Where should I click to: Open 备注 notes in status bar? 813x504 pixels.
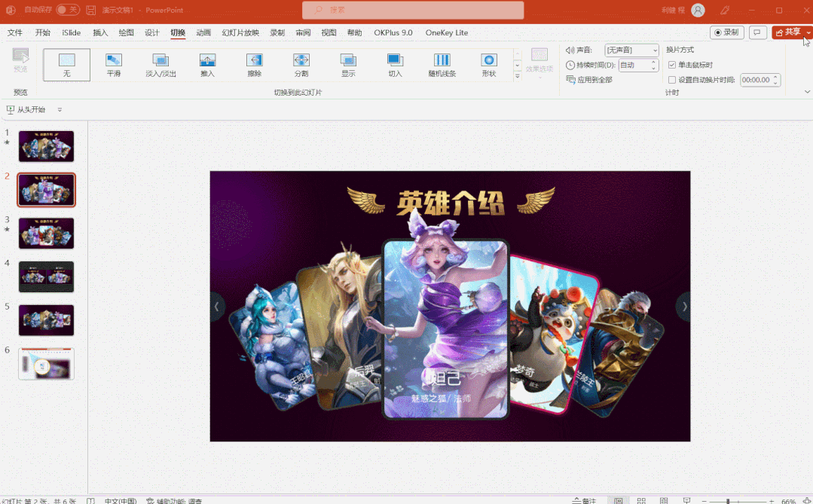(x=584, y=501)
